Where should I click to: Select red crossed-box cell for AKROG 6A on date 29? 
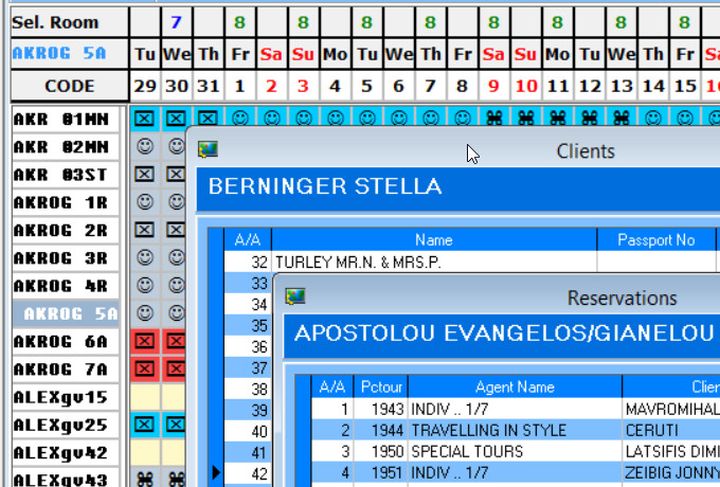[x=145, y=341]
